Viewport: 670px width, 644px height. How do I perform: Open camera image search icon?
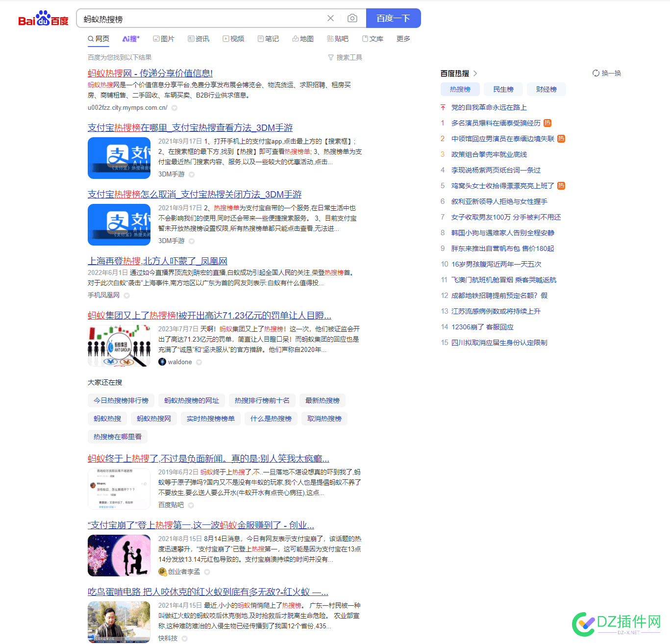coord(352,18)
